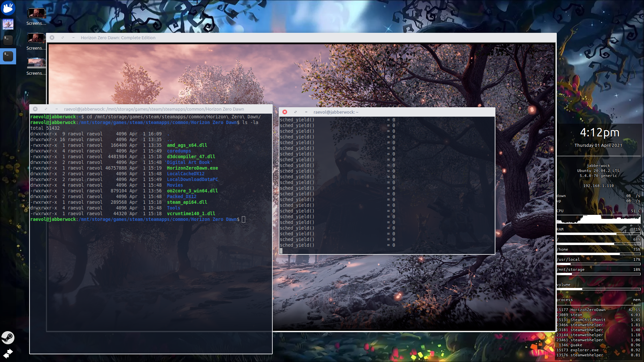Viewport: 644px width, 362px height.
Task: Select the highlighted active terminal dock icon
Action: tap(8, 56)
